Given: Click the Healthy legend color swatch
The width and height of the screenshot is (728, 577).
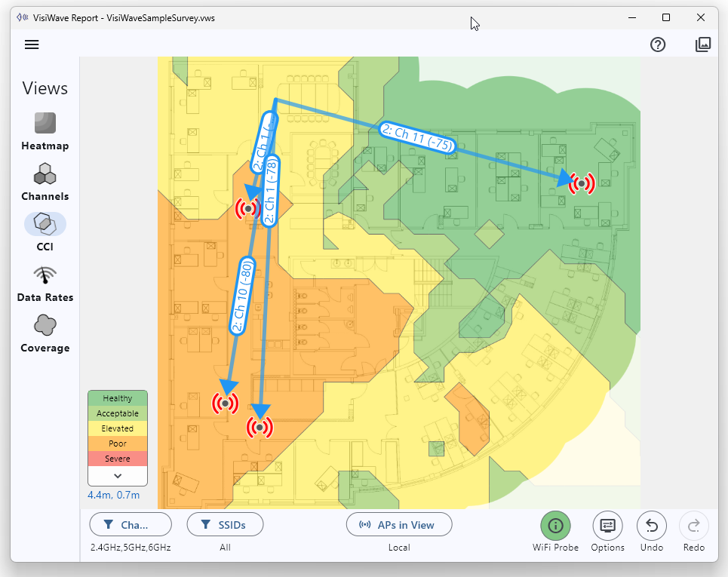Looking at the screenshot, I should pyautogui.click(x=118, y=398).
